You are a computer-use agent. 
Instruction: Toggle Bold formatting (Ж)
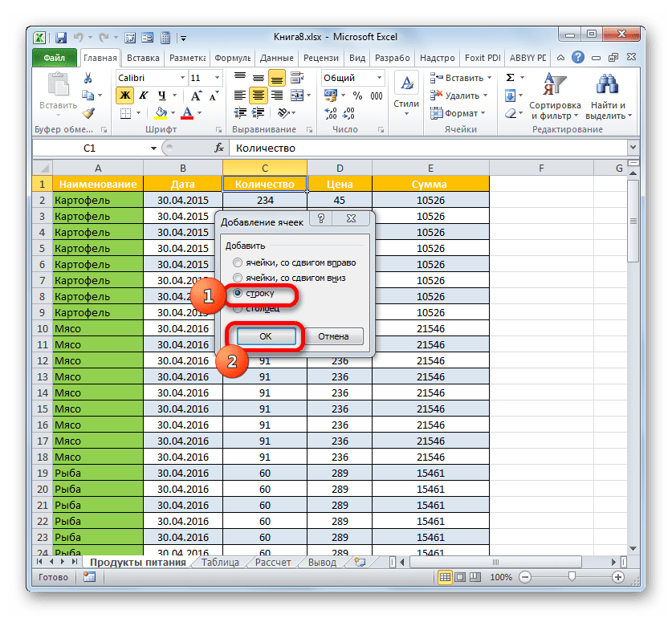[x=124, y=96]
